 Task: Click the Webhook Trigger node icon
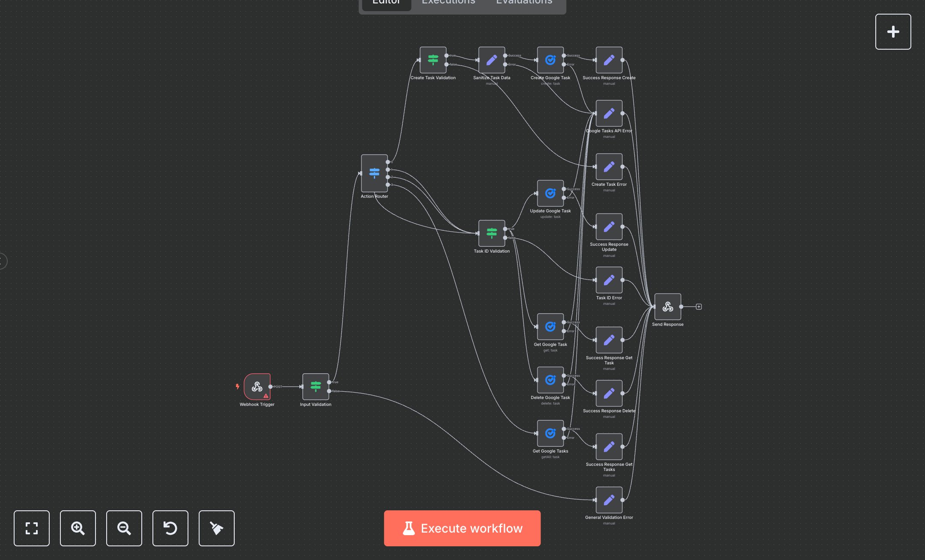257,387
